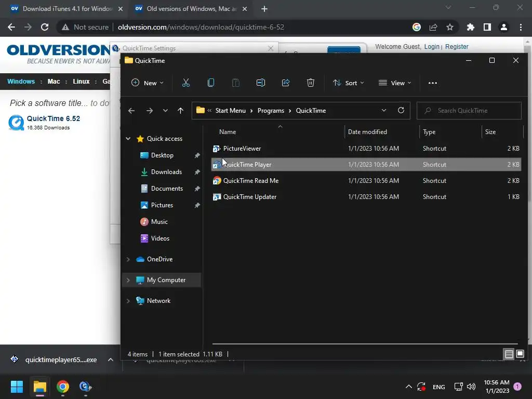532x399 pixels.
Task: Click Search QuickTime input field
Action: (x=469, y=111)
